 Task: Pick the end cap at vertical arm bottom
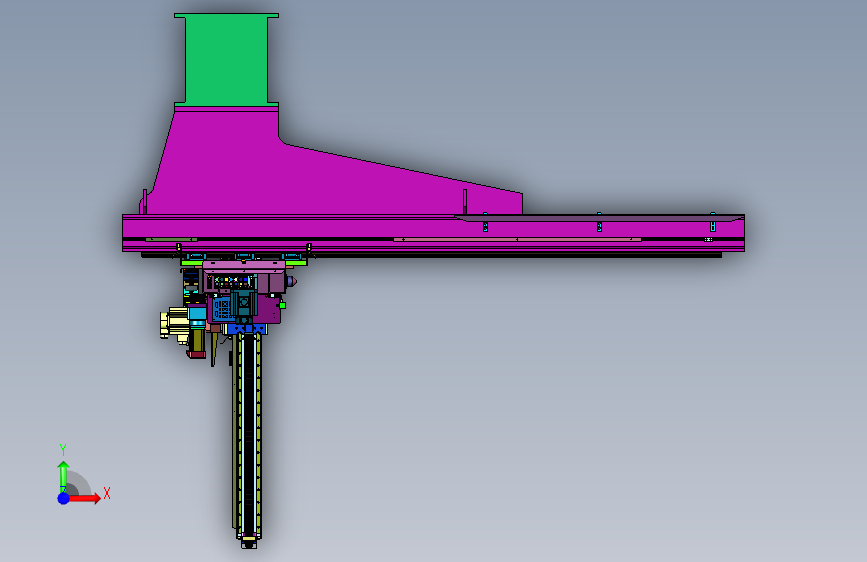(x=249, y=544)
